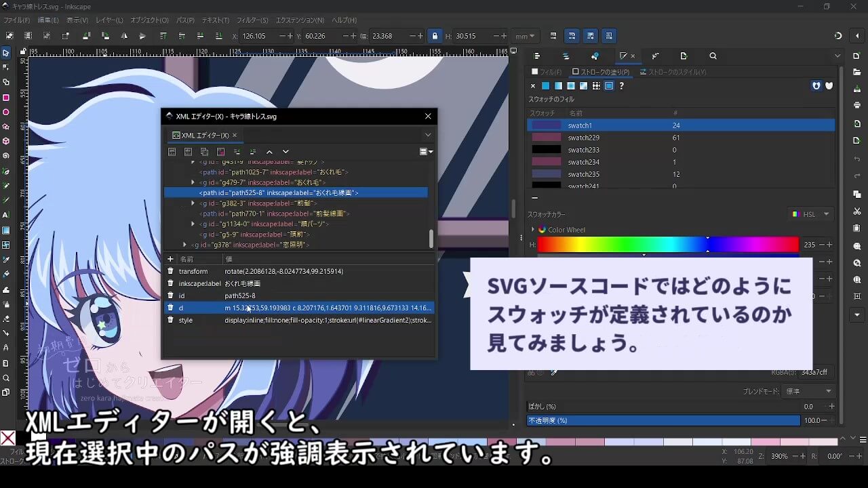Open the フィルター(S) menu

pos(252,20)
